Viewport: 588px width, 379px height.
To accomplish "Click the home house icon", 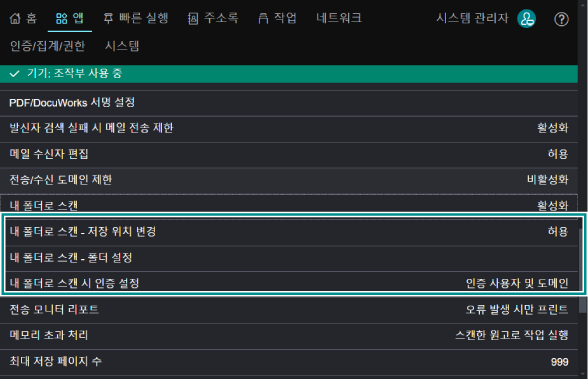I will click(15, 18).
